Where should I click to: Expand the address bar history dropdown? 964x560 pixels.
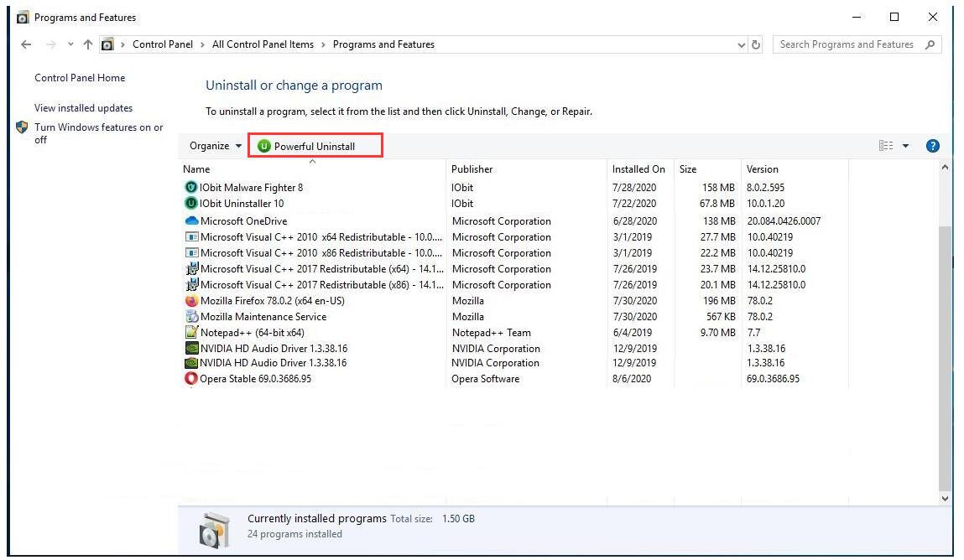tap(741, 44)
